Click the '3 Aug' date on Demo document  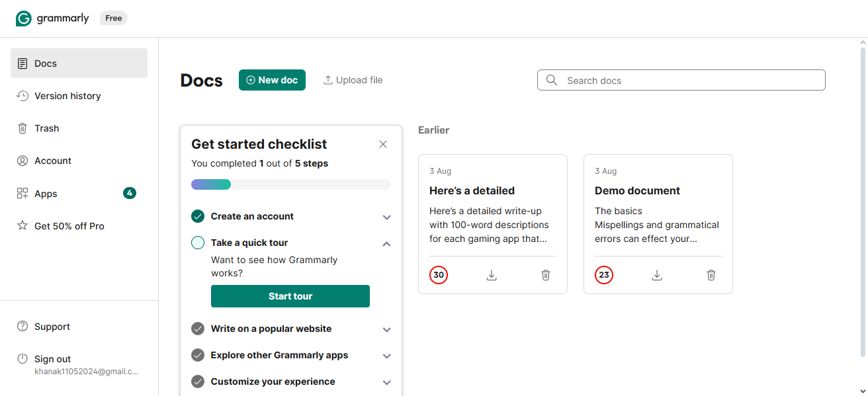coord(605,171)
